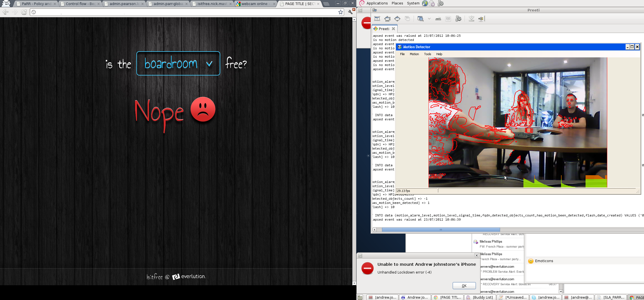
Task: Click the 29.13 fps status bar text
Action: tap(403, 191)
